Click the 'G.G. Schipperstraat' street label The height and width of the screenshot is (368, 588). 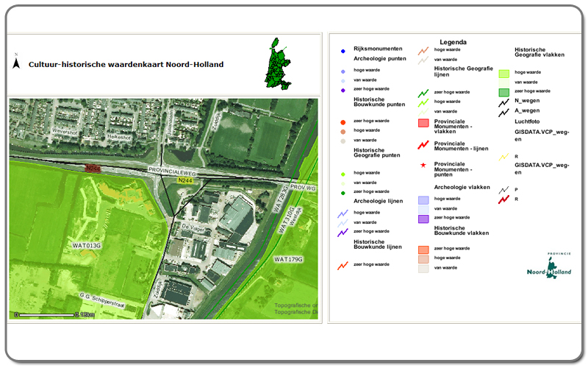101,300
